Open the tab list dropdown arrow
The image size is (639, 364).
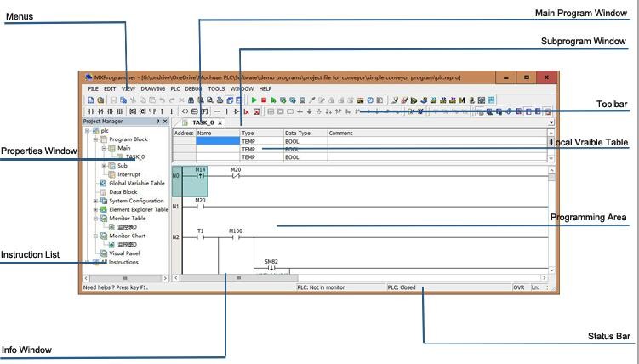551,122
